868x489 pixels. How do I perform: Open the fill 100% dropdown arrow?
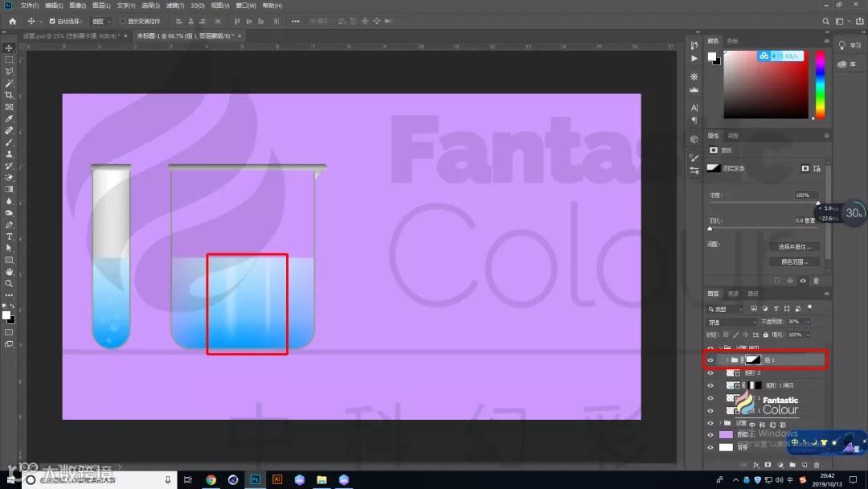[808, 335]
